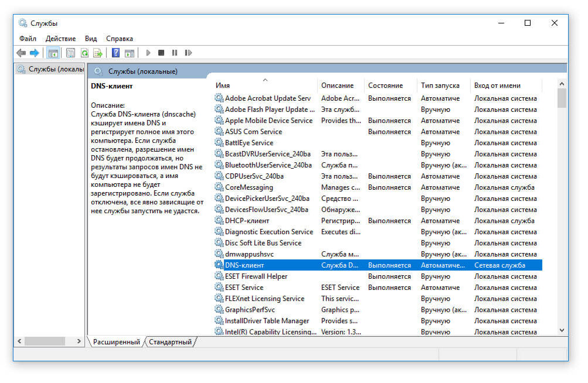The width and height of the screenshot is (588, 383).
Task: Toggle the action pane toolbar icon
Action: pyautogui.click(x=129, y=53)
